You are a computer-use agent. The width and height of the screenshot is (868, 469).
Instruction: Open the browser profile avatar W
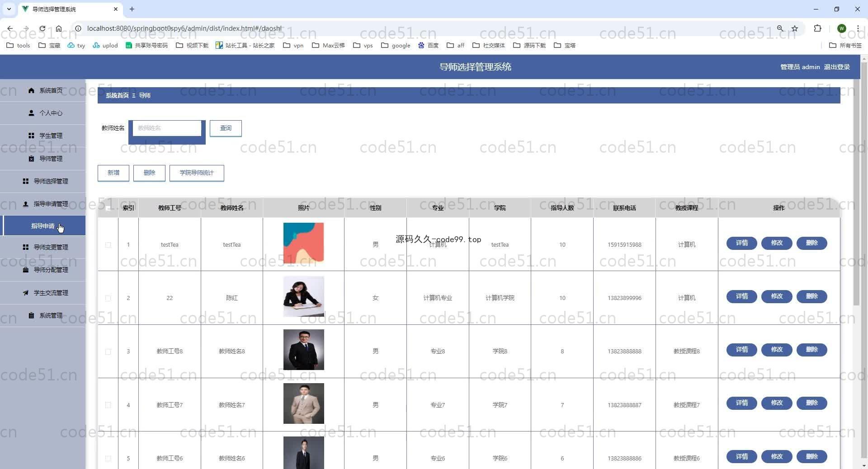(841, 28)
